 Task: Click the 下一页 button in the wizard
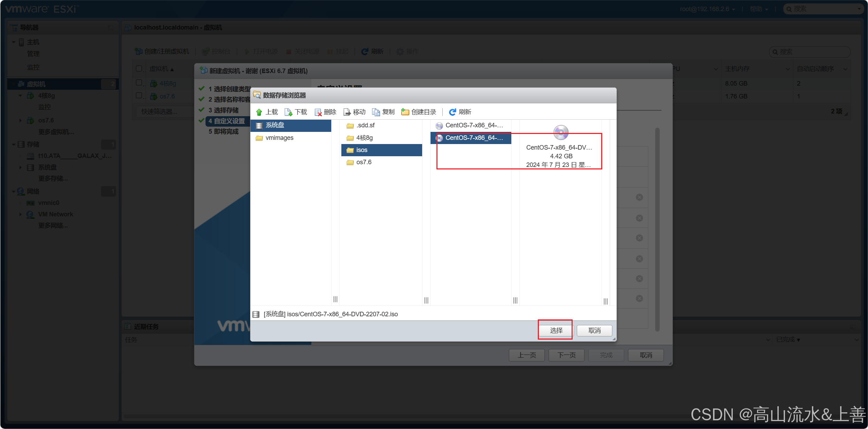566,355
